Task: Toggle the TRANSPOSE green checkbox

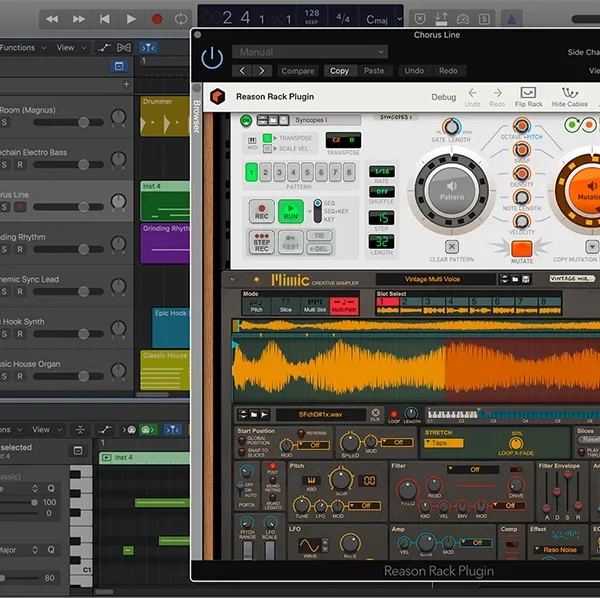Action: pyautogui.click(x=267, y=138)
